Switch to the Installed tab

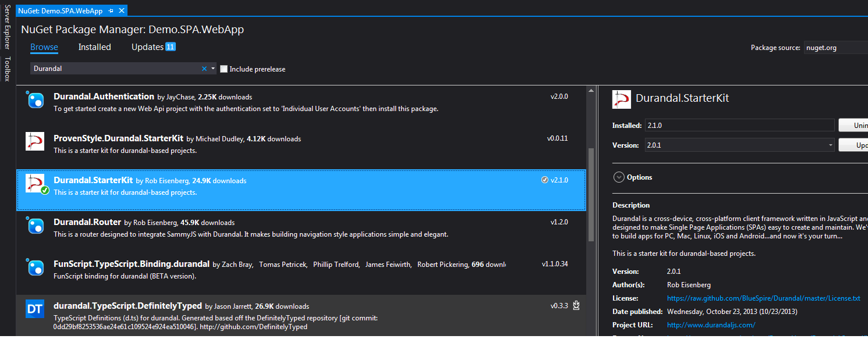(x=94, y=47)
